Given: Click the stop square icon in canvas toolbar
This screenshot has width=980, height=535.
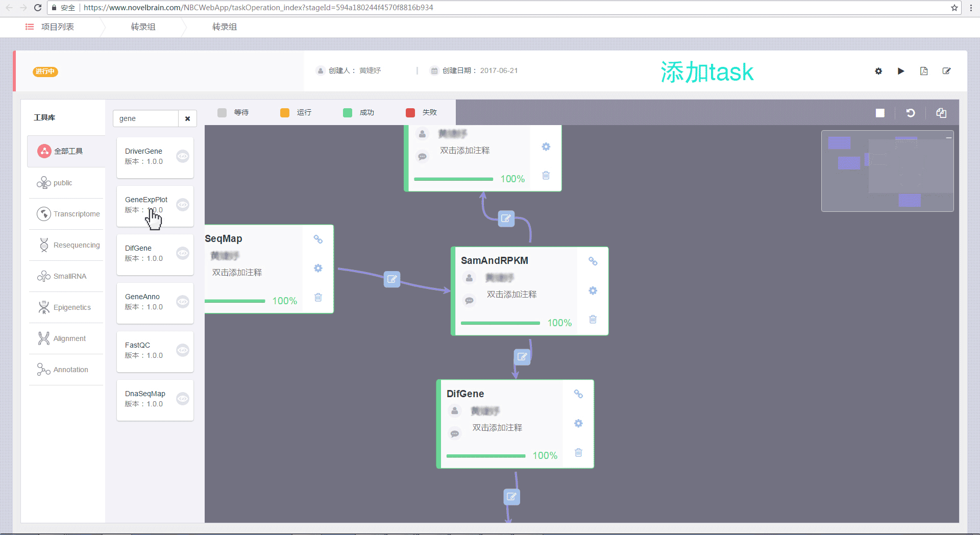Looking at the screenshot, I should pyautogui.click(x=880, y=113).
